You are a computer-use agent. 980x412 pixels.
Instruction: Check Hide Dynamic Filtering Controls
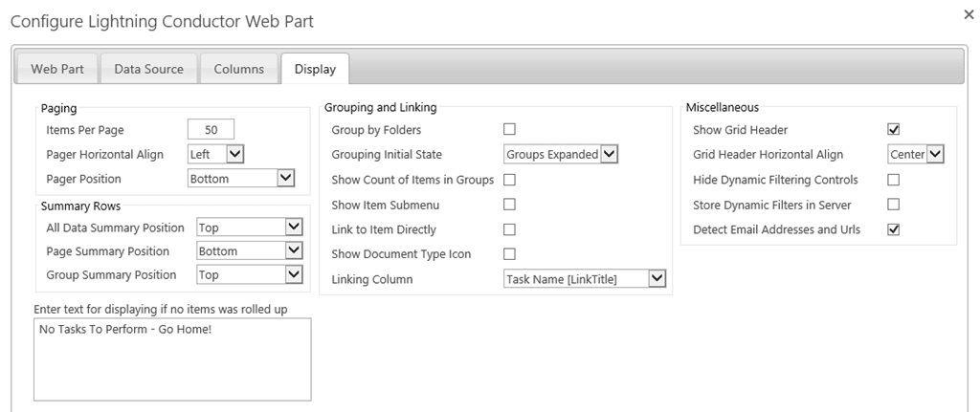(x=893, y=180)
